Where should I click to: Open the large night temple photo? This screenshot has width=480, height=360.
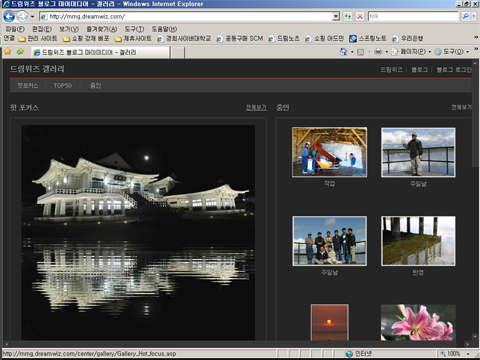138,233
